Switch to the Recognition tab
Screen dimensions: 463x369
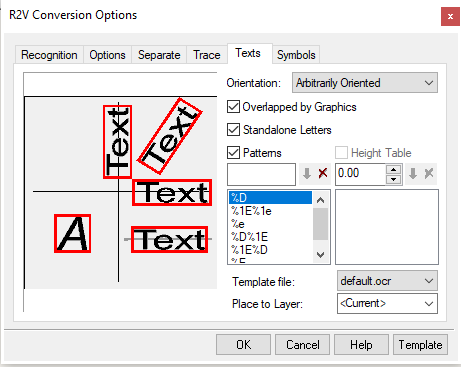[x=49, y=55]
